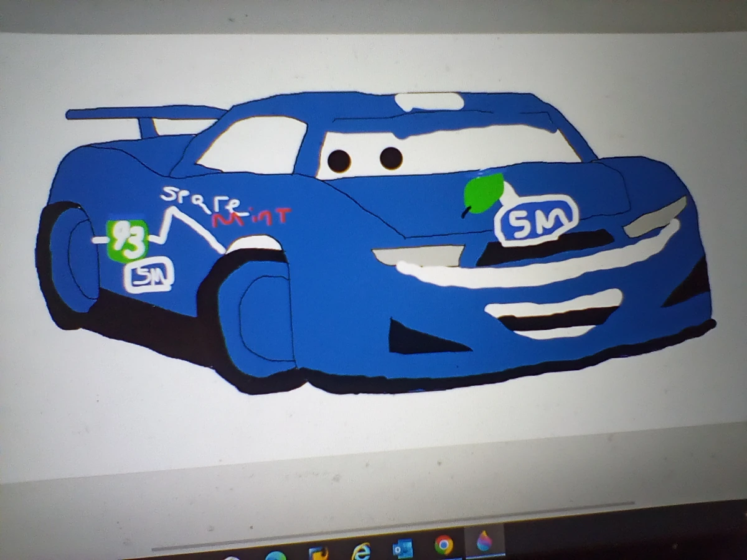Click the green leaf emblem on the car's hood
747x560 pixels.
click(x=482, y=193)
